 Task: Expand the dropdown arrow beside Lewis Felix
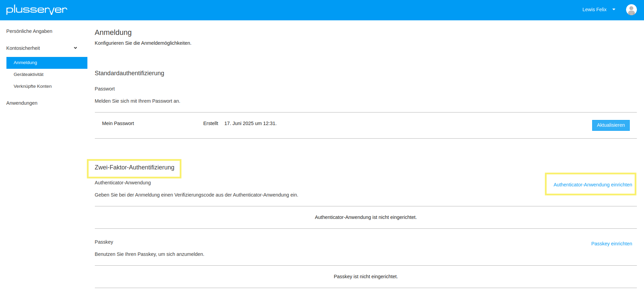[x=614, y=9]
